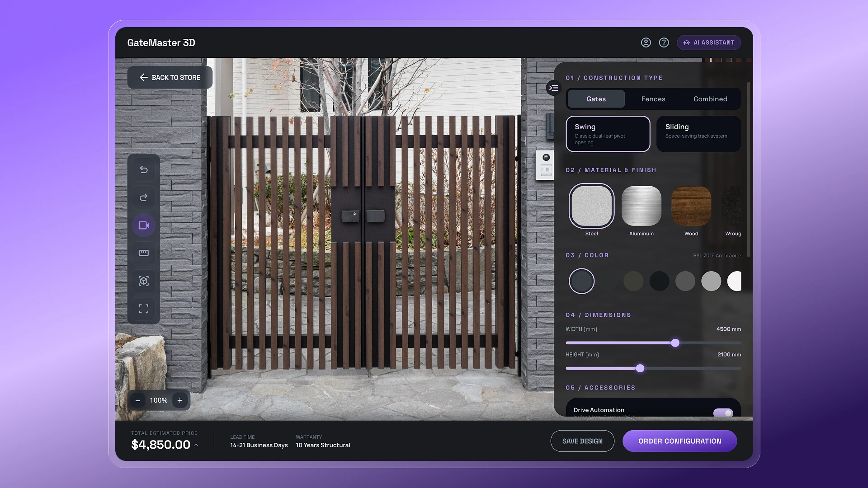This screenshot has width=868, height=488.
Task: Choose the Sliding gate option
Action: 698,134
